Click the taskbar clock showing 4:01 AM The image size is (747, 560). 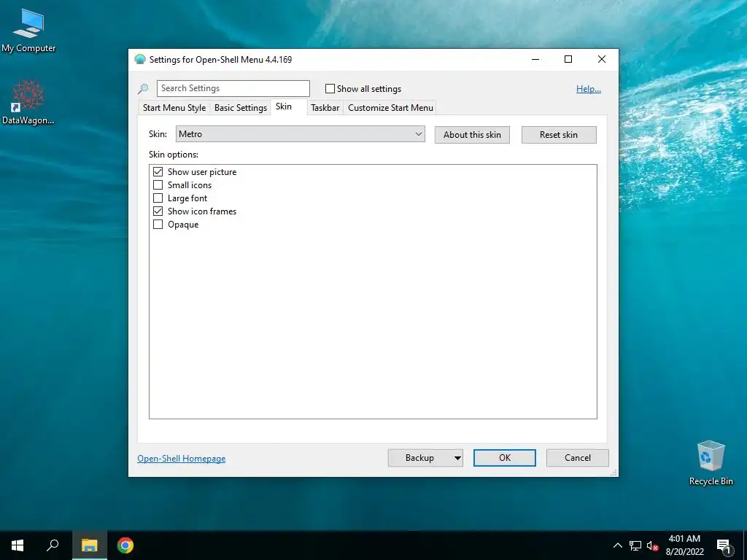click(x=684, y=545)
